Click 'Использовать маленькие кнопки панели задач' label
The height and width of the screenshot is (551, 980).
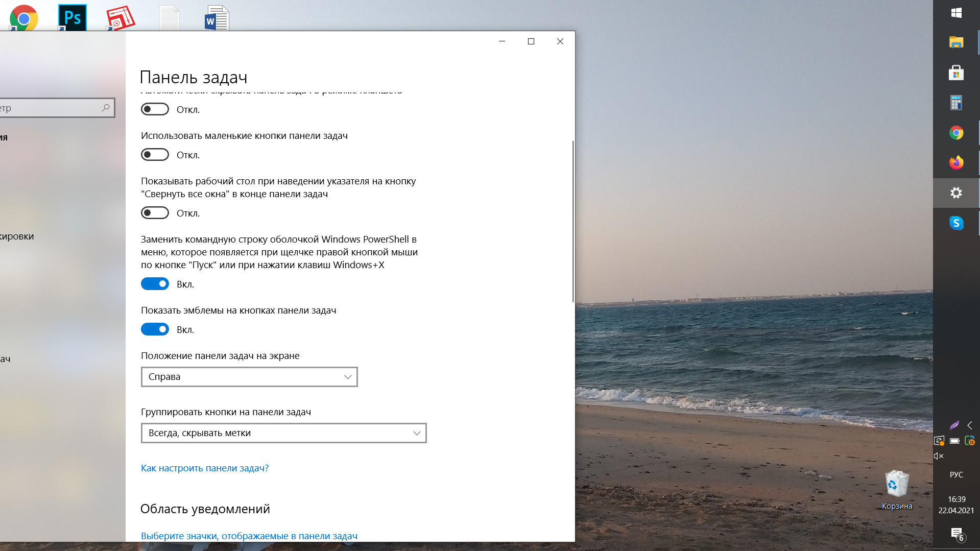(244, 136)
